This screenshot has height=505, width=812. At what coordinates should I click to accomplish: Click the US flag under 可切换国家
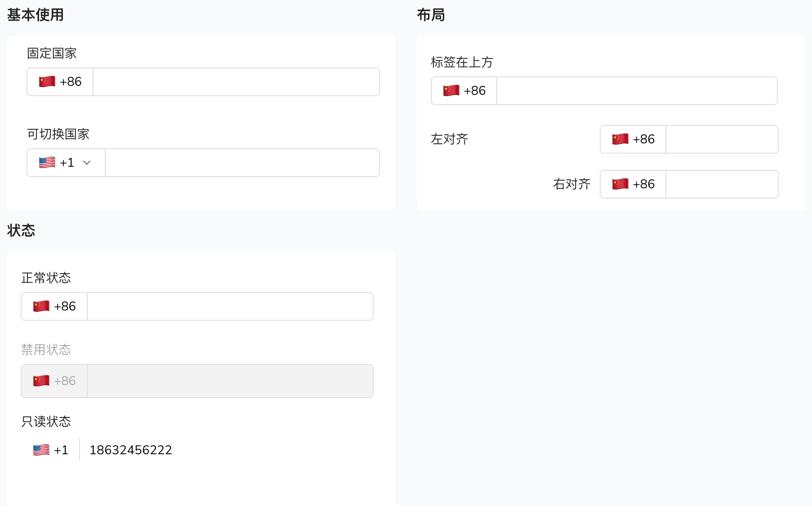pyautogui.click(x=47, y=162)
